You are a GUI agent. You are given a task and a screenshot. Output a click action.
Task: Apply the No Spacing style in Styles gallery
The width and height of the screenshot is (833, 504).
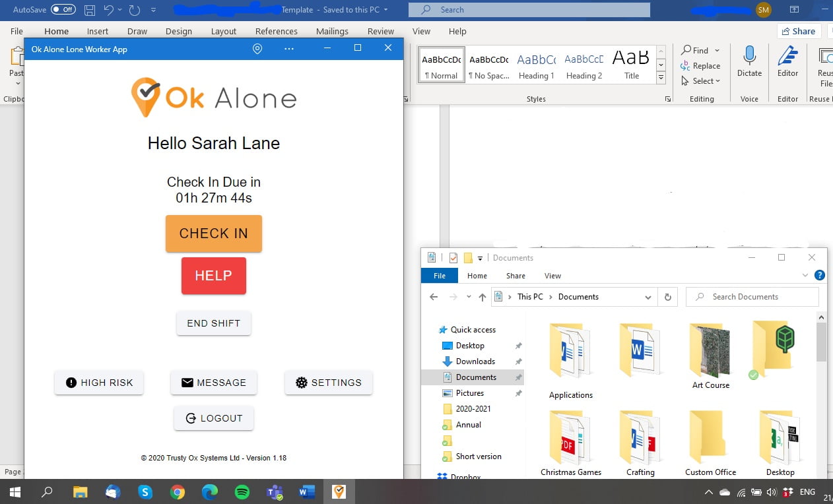pos(489,65)
